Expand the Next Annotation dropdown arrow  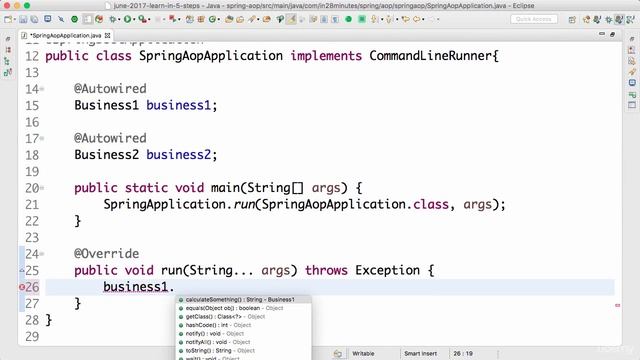[x=382, y=20]
